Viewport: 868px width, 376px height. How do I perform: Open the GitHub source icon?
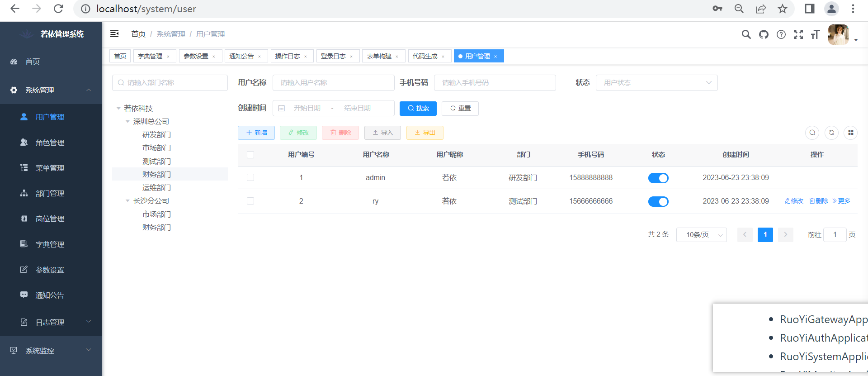(x=764, y=34)
